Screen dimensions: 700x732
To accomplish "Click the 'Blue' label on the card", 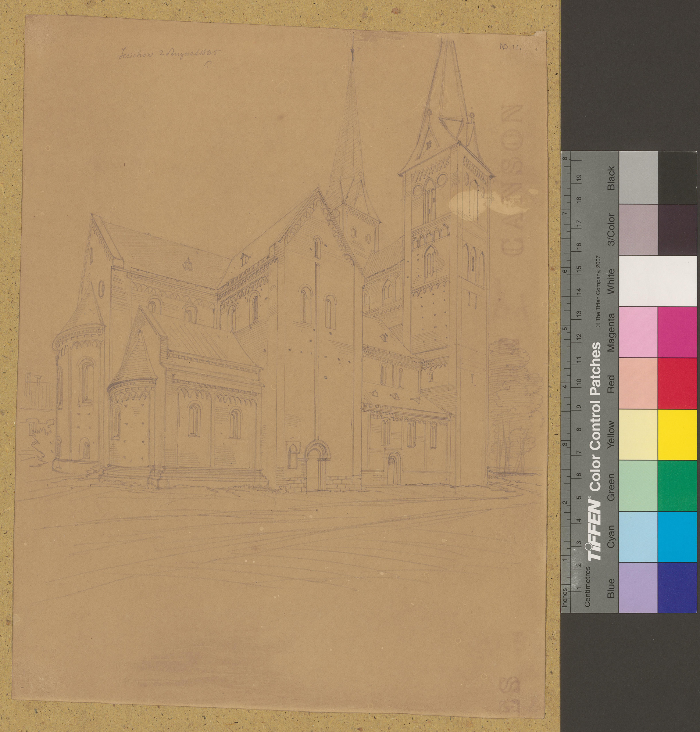I will pos(611,588).
